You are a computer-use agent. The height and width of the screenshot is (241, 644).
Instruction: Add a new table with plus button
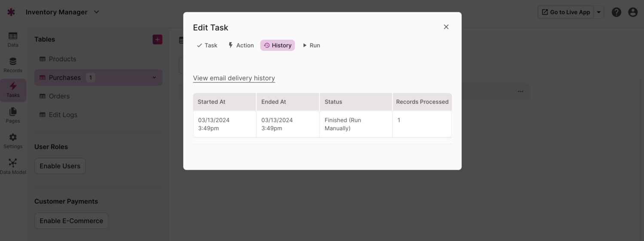[158, 40]
